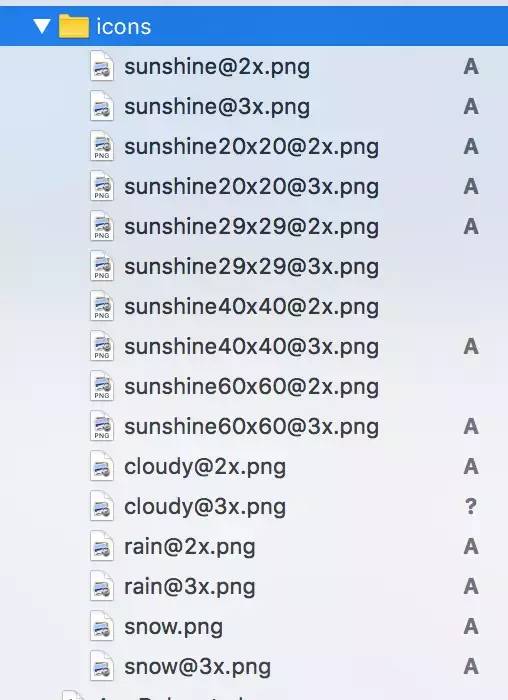Click PNG icon of sunshine60x60@2x.png
Viewport: 508px width, 700px height.
(x=102, y=386)
